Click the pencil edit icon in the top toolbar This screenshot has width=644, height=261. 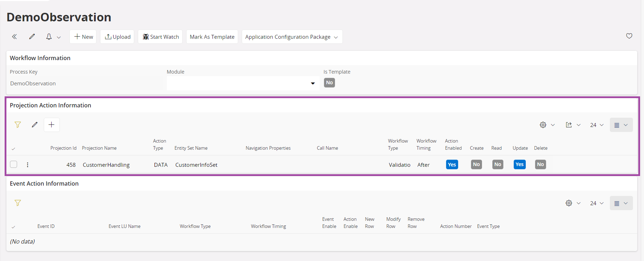pyautogui.click(x=32, y=37)
